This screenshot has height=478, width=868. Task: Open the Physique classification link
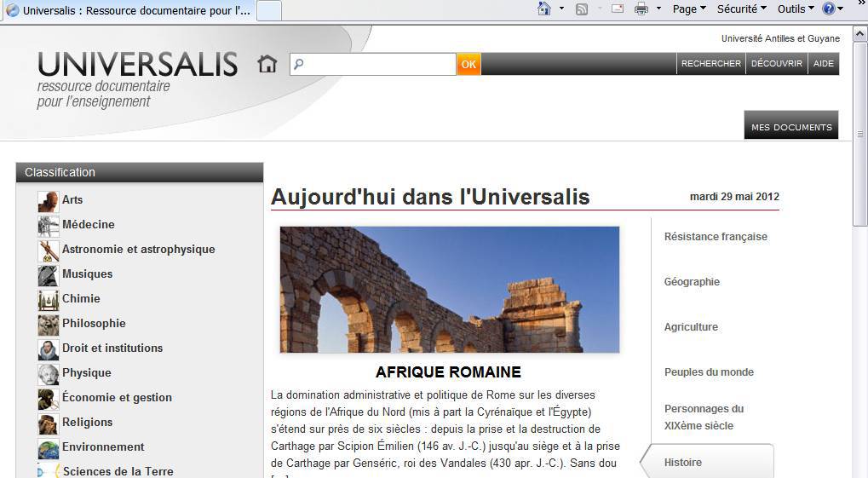(87, 372)
